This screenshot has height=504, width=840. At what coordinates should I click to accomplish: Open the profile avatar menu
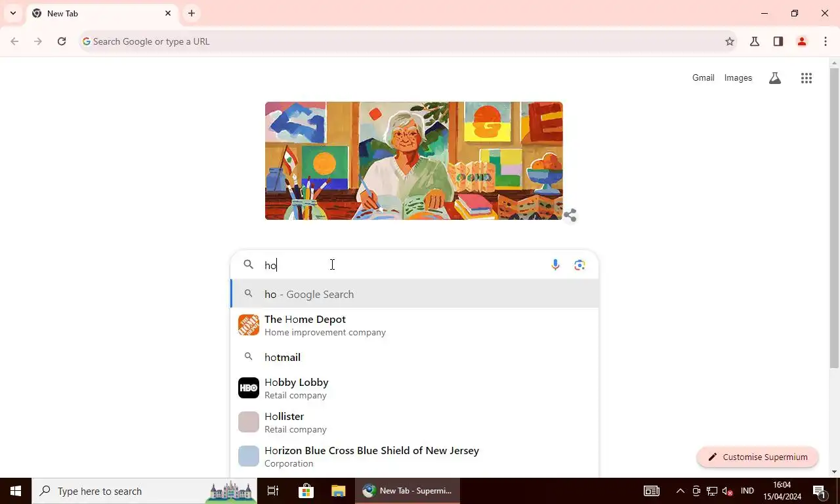click(x=802, y=41)
